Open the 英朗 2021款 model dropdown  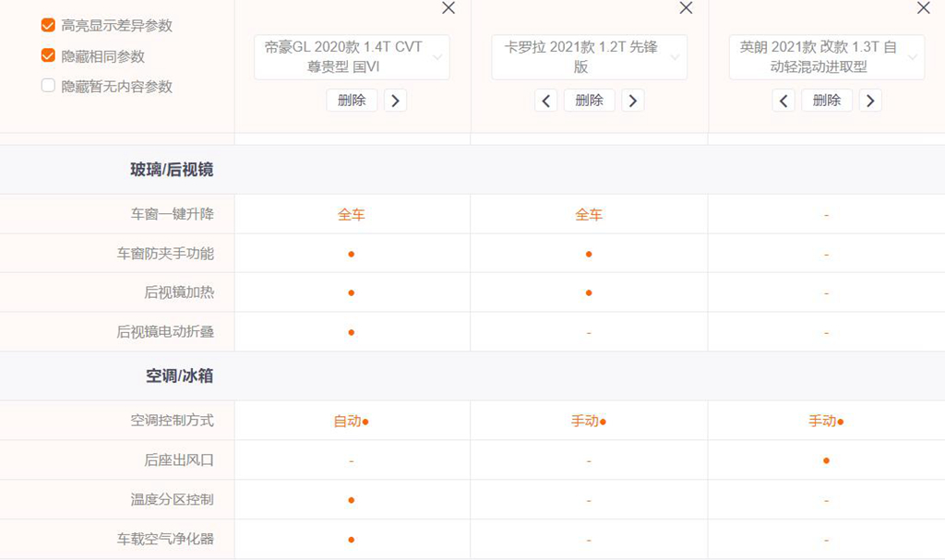point(827,57)
